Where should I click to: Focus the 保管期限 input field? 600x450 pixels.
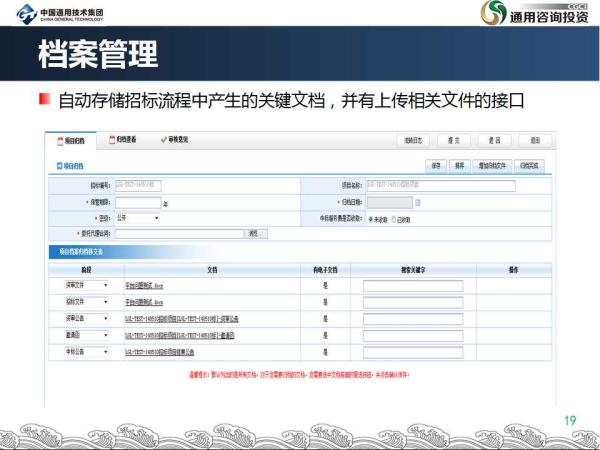137,202
